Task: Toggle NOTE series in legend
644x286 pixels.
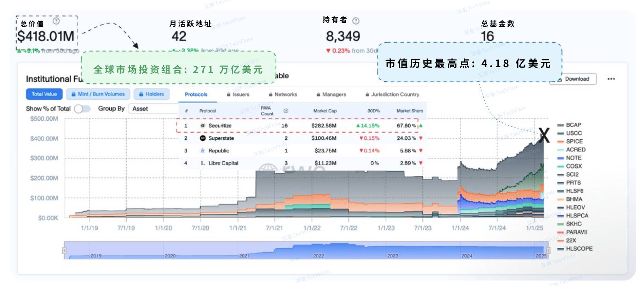Action: [569, 158]
